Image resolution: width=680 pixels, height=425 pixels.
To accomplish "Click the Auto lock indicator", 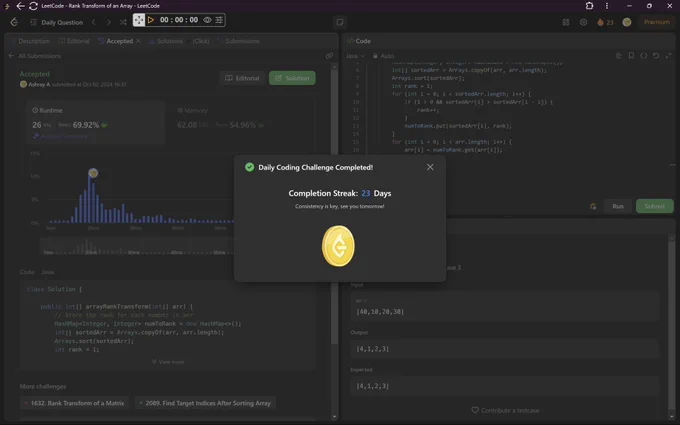I will pos(383,56).
